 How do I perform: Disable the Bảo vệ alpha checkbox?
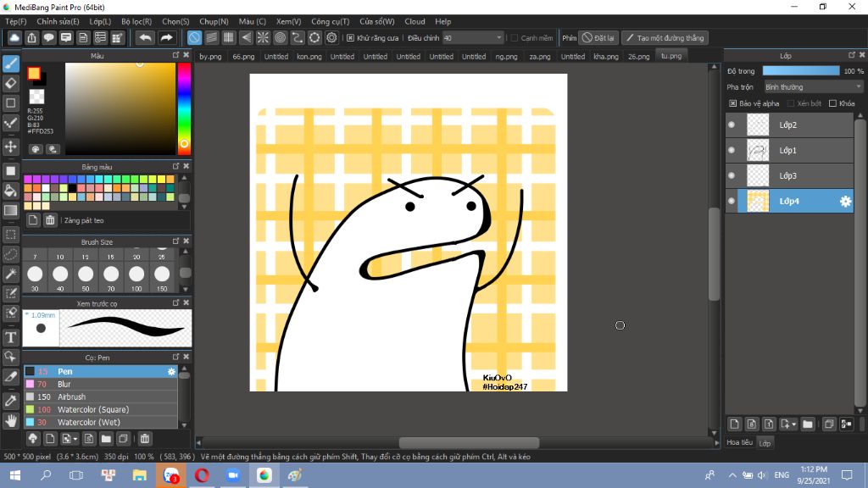pos(732,103)
